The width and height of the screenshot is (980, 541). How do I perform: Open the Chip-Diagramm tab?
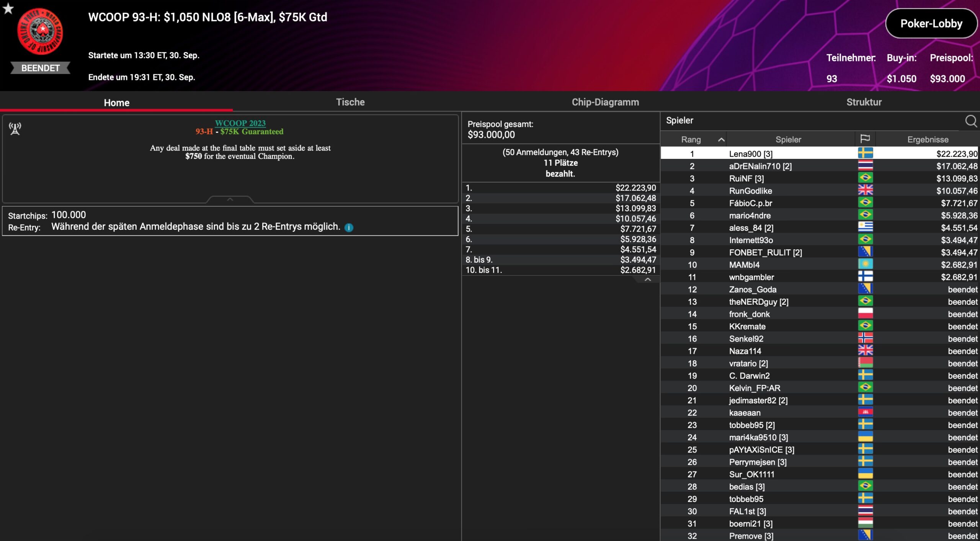click(605, 102)
